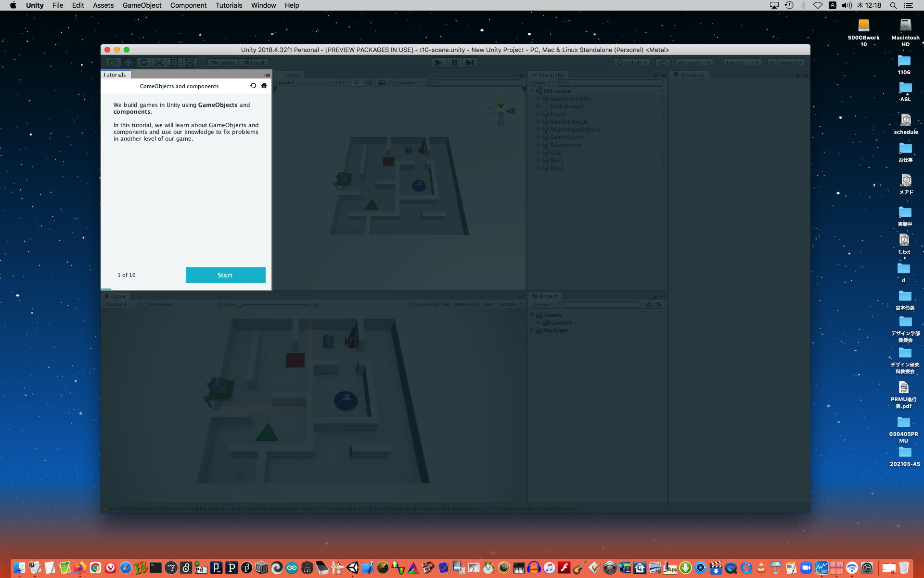Toggle 2D scene view mode

(x=341, y=83)
